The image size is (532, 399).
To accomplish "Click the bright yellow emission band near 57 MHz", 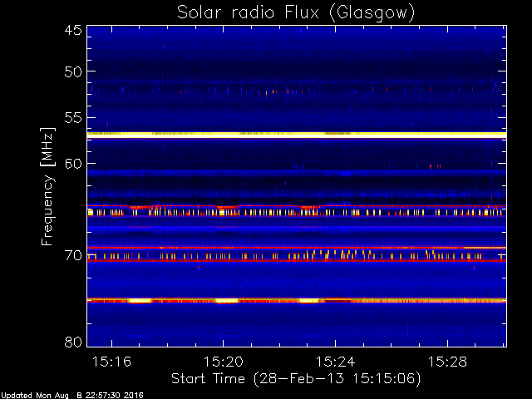I will [x=297, y=135].
